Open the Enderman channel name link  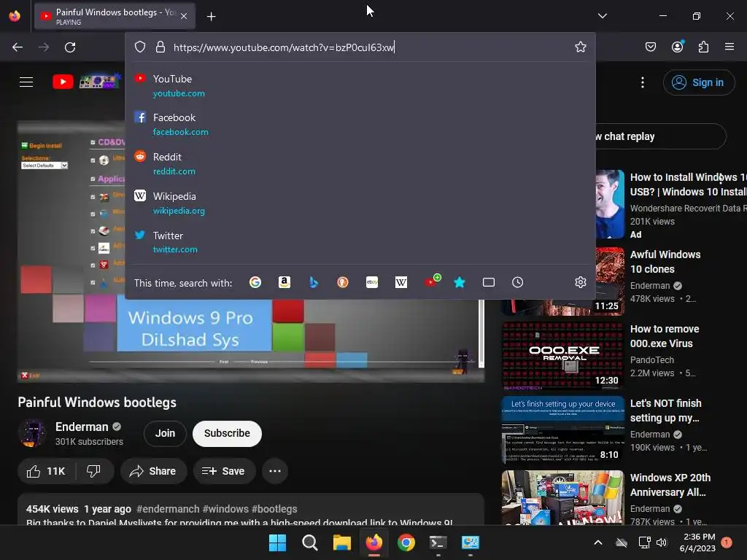[82, 427]
